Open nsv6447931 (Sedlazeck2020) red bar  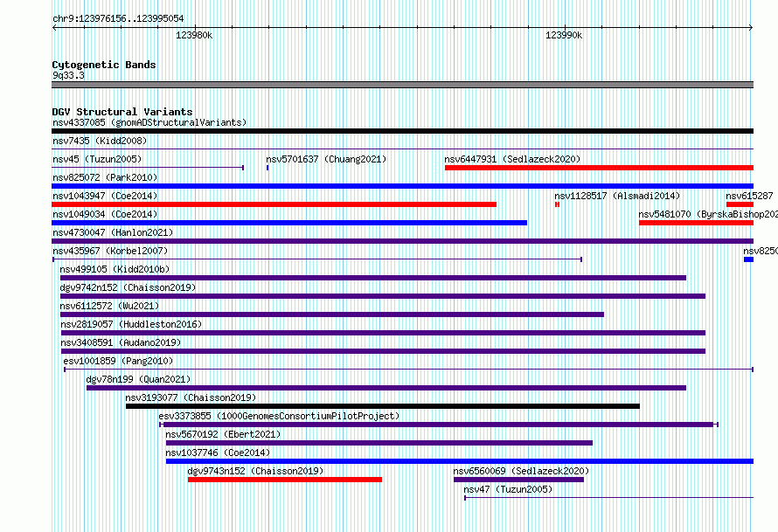click(600, 168)
